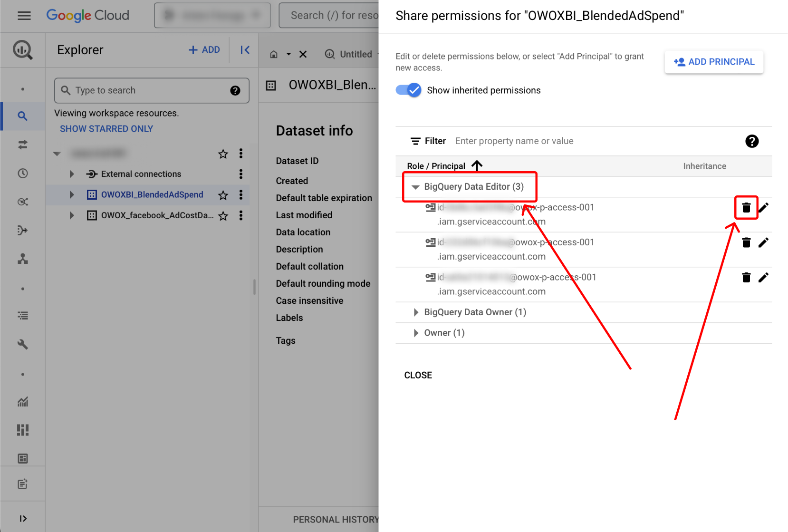The height and width of the screenshot is (532, 788).
Task: Click the ADD button in Explorer
Action: click(204, 50)
